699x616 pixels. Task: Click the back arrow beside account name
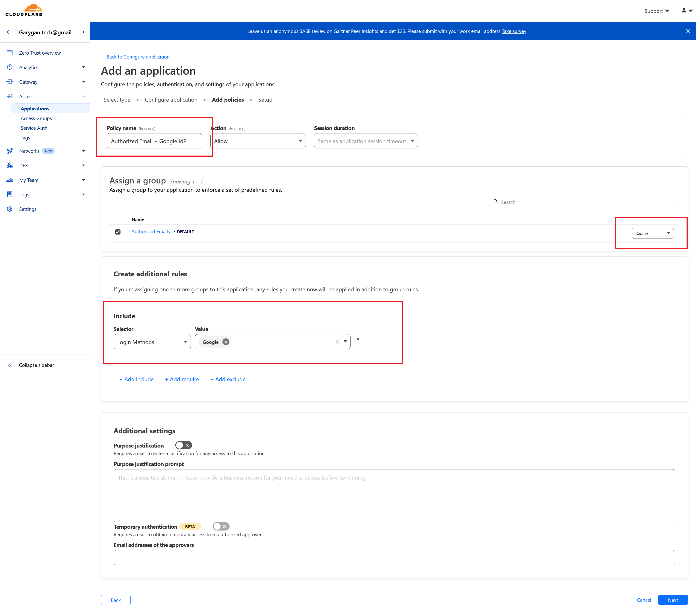click(x=10, y=32)
